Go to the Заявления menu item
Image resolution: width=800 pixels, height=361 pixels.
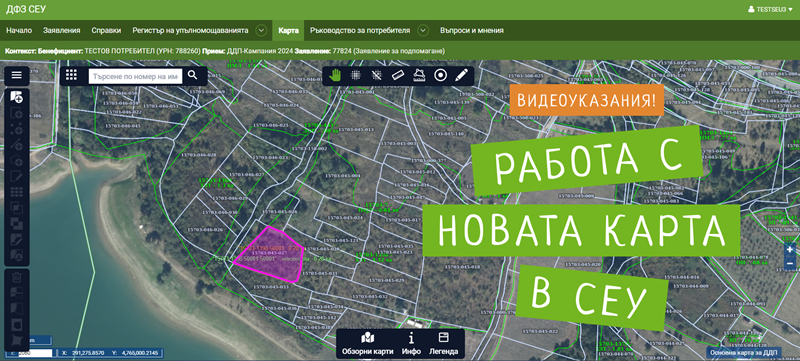pyautogui.click(x=62, y=31)
